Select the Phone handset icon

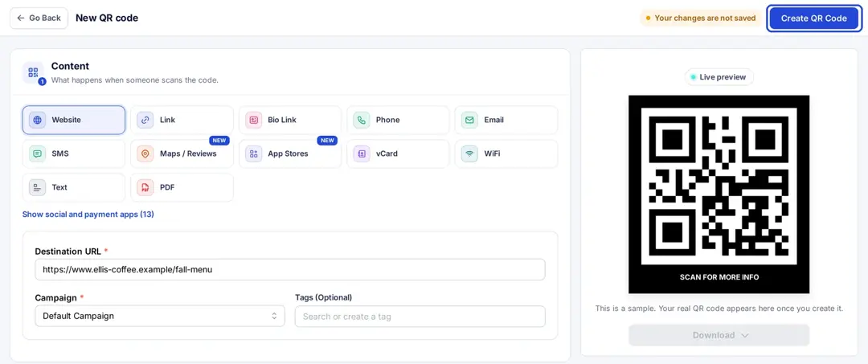[x=362, y=120]
